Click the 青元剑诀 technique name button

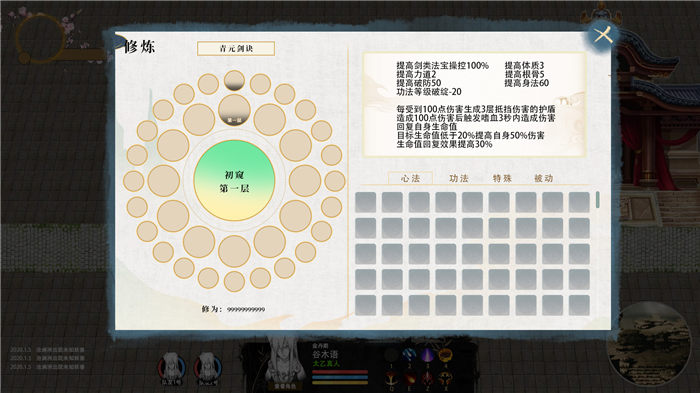click(x=236, y=48)
